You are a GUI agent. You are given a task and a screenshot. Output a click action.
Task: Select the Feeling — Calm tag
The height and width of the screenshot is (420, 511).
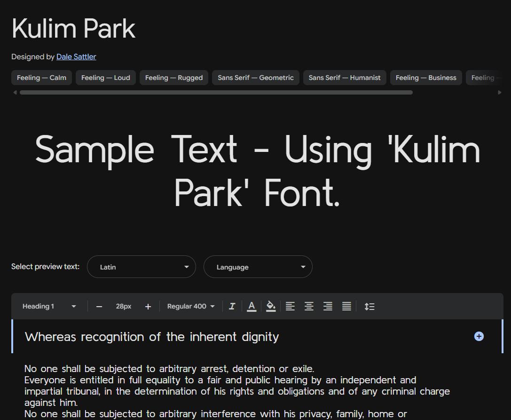click(41, 78)
